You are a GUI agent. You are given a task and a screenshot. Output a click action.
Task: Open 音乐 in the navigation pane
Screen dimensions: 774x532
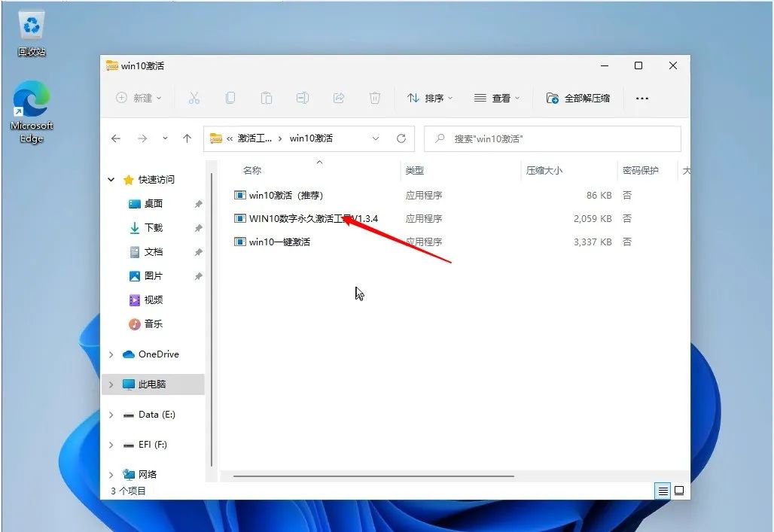pos(153,324)
